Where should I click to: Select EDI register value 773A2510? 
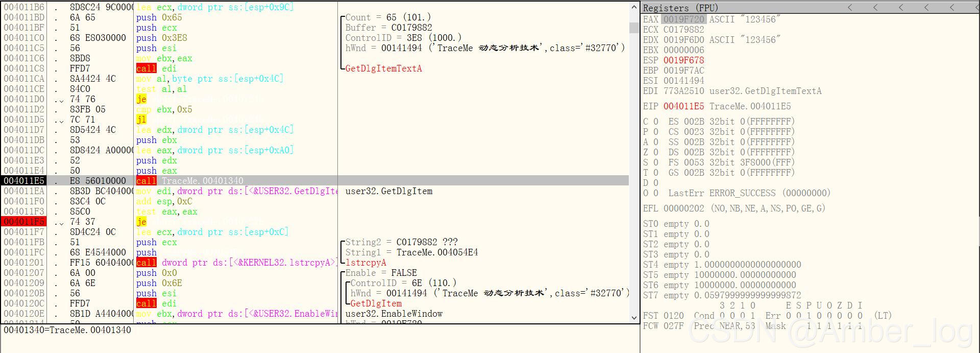click(684, 91)
